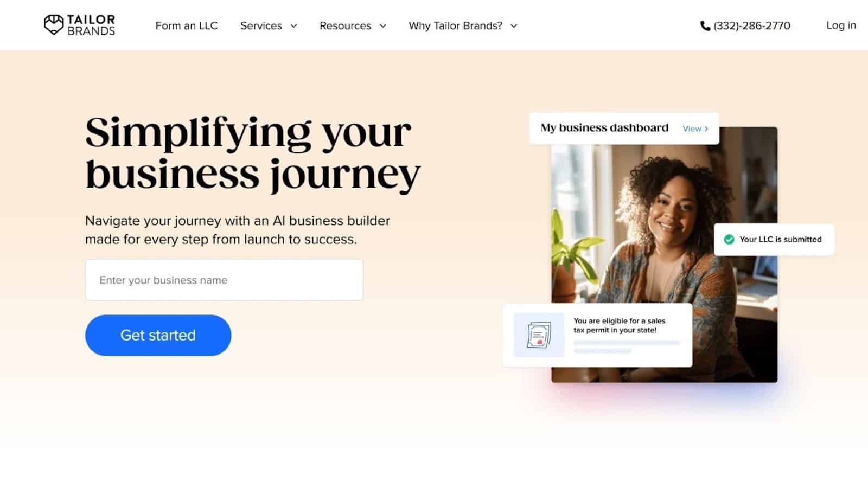This screenshot has height=488, width=868.
Task: Click the Your LLC is submitted notification card
Action: (x=774, y=239)
